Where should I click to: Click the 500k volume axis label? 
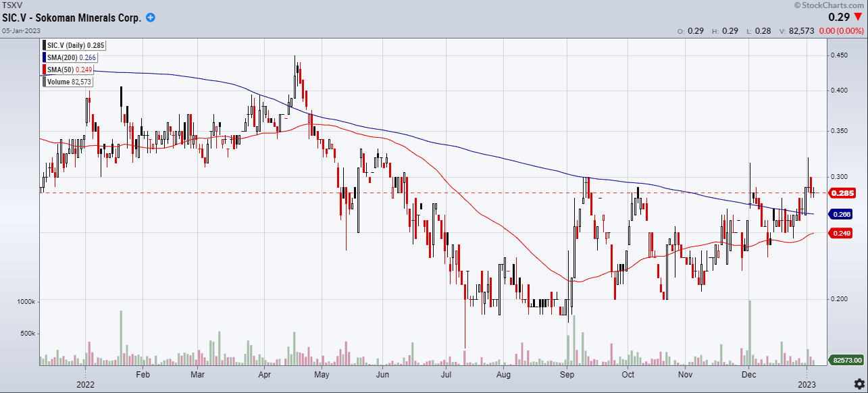(29, 334)
